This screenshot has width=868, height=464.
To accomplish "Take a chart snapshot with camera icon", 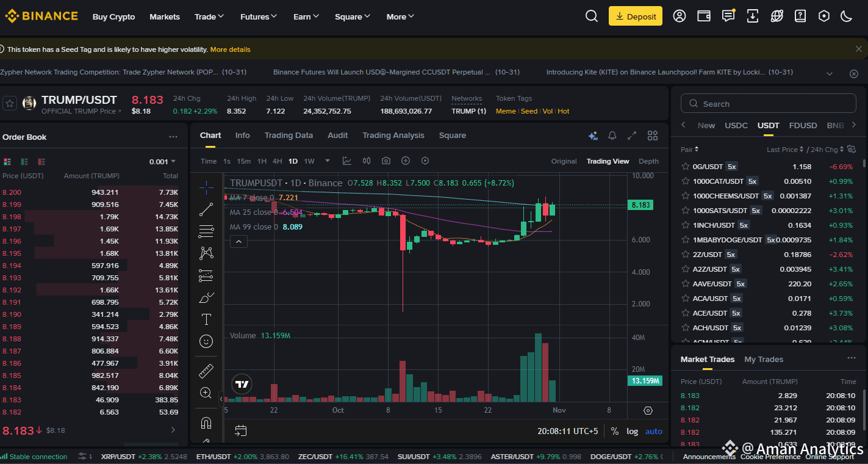I will click(386, 161).
